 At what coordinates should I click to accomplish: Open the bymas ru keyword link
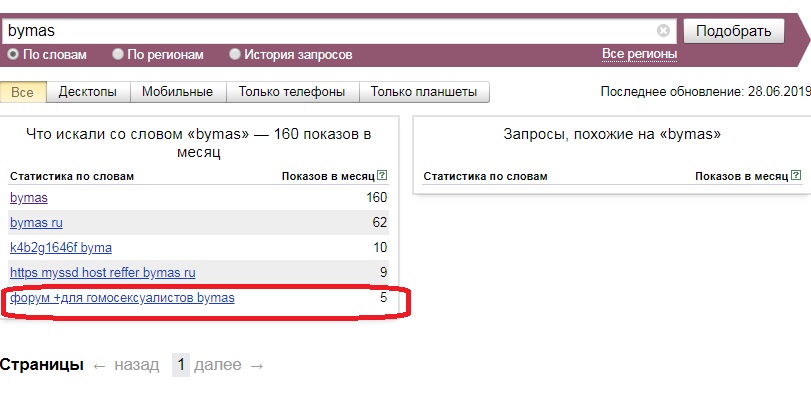click(x=36, y=223)
